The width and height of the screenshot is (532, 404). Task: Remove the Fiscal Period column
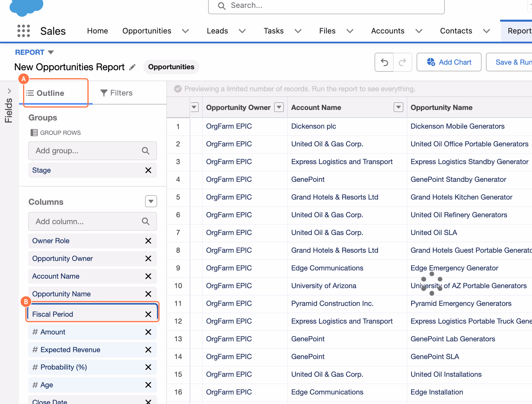[148, 314]
